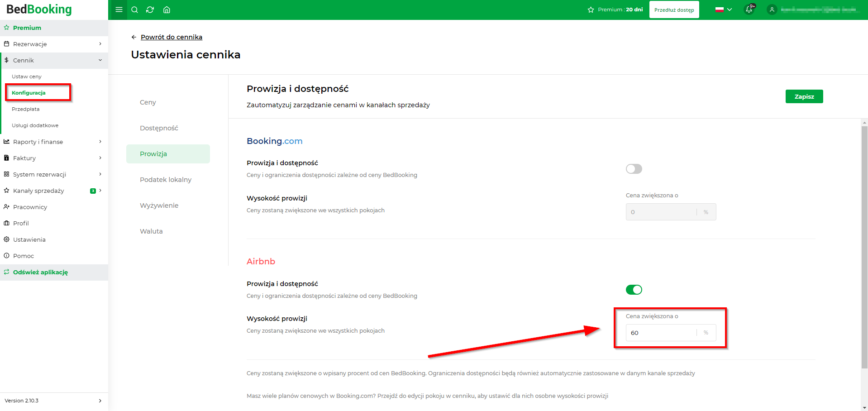Enable Booking.com Prowizja i dostępność switch
This screenshot has height=411, width=868.
click(x=634, y=169)
